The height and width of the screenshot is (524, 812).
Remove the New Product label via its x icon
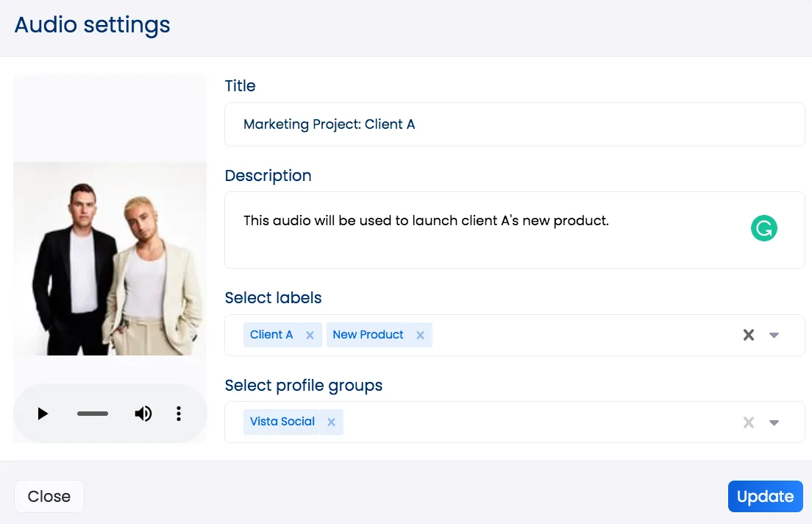[420, 335]
